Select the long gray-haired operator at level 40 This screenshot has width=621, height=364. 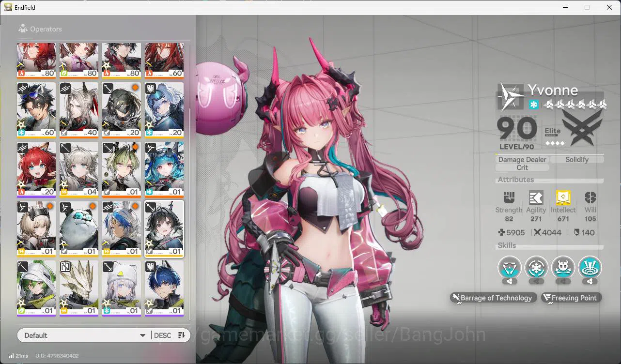pyautogui.click(x=79, y=110)
